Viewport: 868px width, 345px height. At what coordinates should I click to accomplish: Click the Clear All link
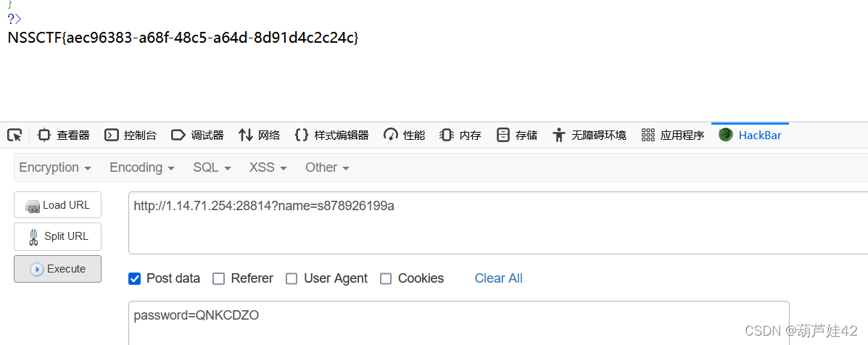[498, 278]
